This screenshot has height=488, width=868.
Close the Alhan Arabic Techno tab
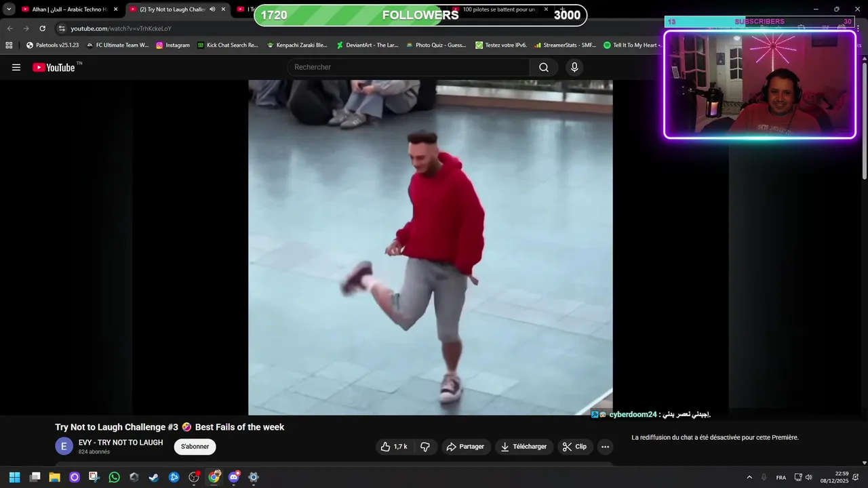pyautogui.click(x=115, y=9)
